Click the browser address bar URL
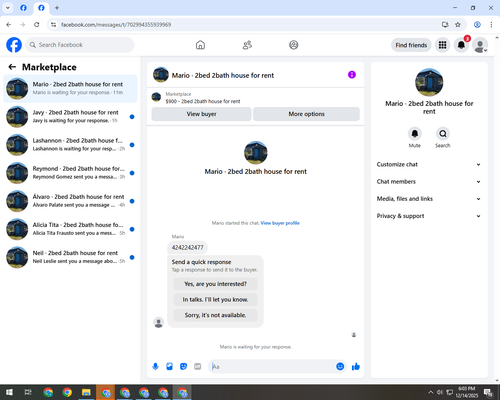The width and height of the screenshot is (500, 400). (116, 25)
